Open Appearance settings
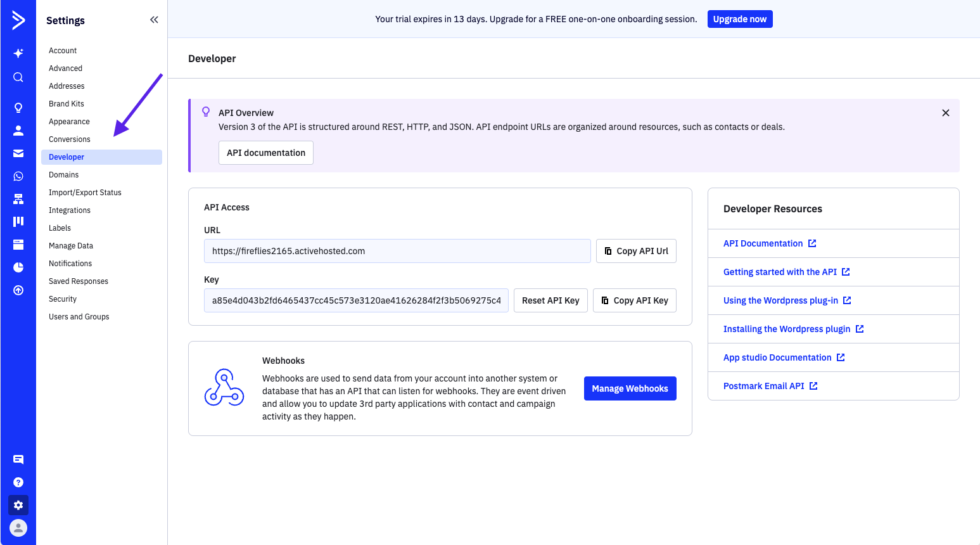Viewport: 980px width, 545px height. 69,122
